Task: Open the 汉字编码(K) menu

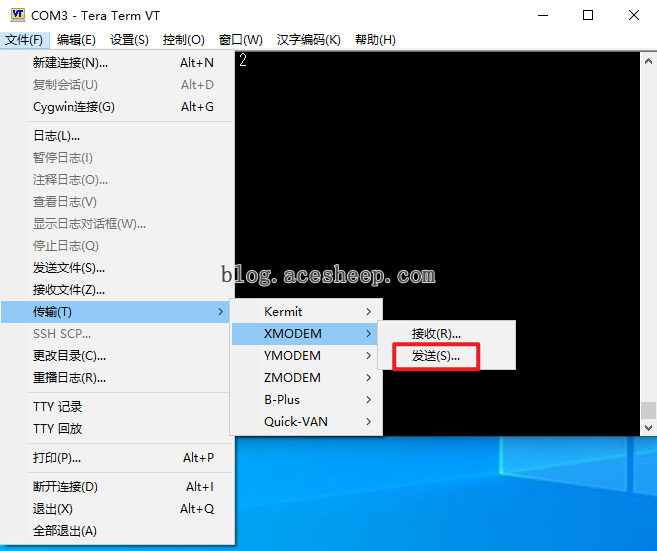Action: [308, 40]
